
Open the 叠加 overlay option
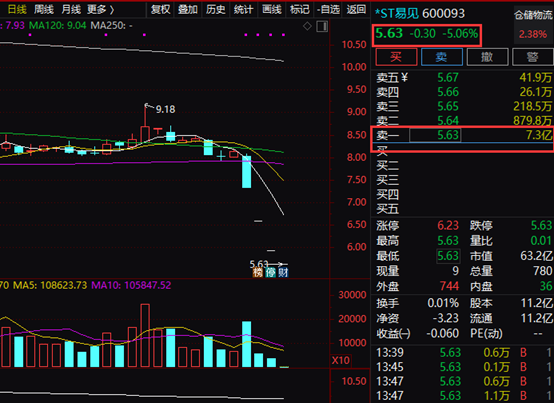click(x=188, y=10)
